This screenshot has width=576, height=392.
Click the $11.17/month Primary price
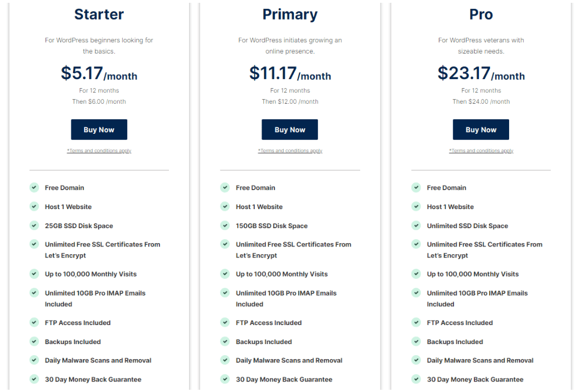click(290, 73)
